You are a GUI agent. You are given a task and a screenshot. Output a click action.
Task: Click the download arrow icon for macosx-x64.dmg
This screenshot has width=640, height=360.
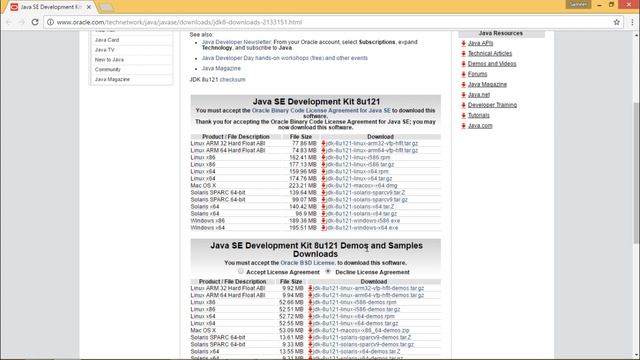pos(324,185)
